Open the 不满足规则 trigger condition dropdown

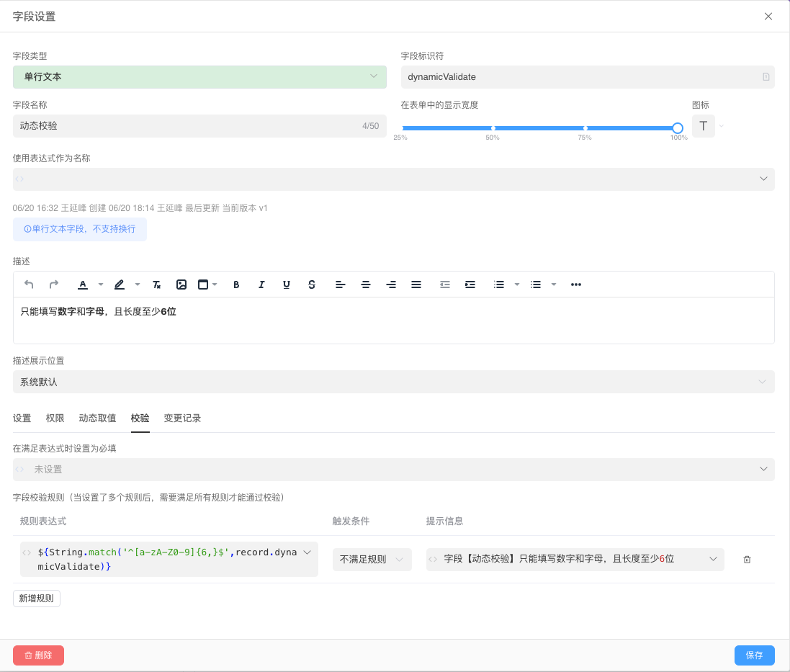click(x=372, y=560)
